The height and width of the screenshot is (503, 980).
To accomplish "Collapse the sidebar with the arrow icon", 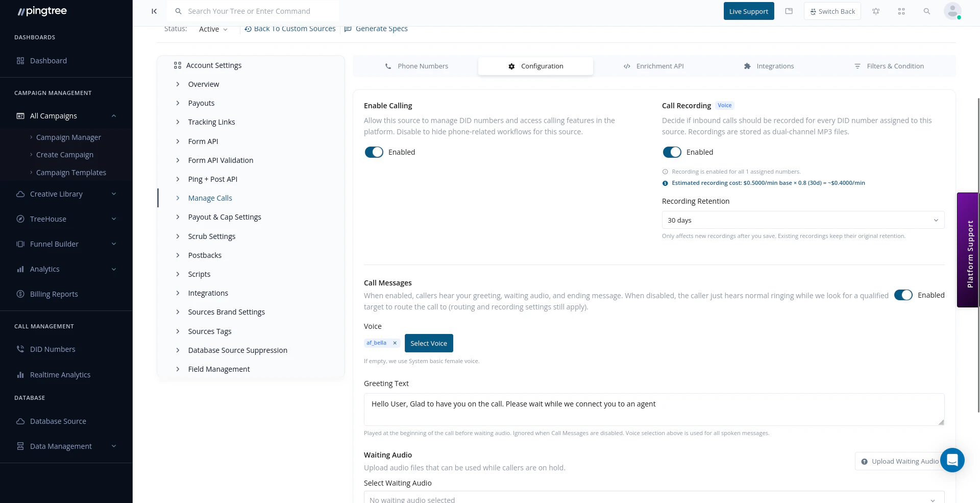I will [155, 11].
